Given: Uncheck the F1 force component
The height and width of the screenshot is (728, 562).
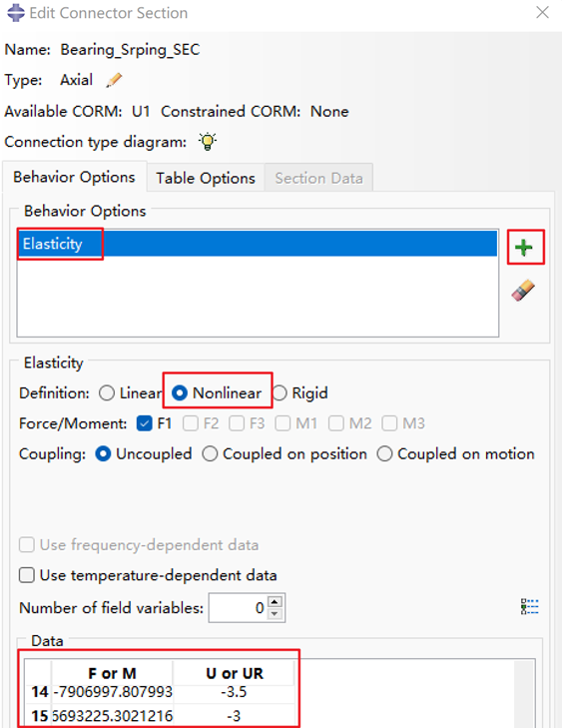Looking at the screenshot, I should [145, 423].
